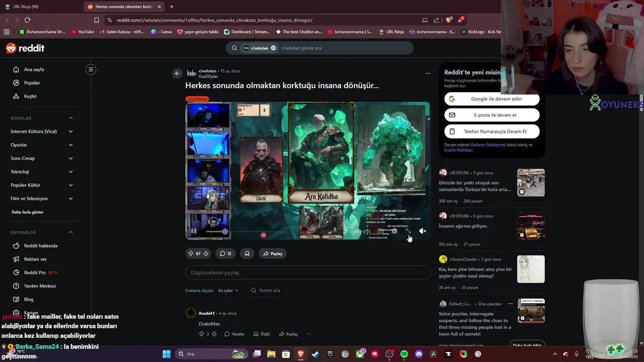
Task: Share the post via Paylaş button
Action: pos(273,253)
